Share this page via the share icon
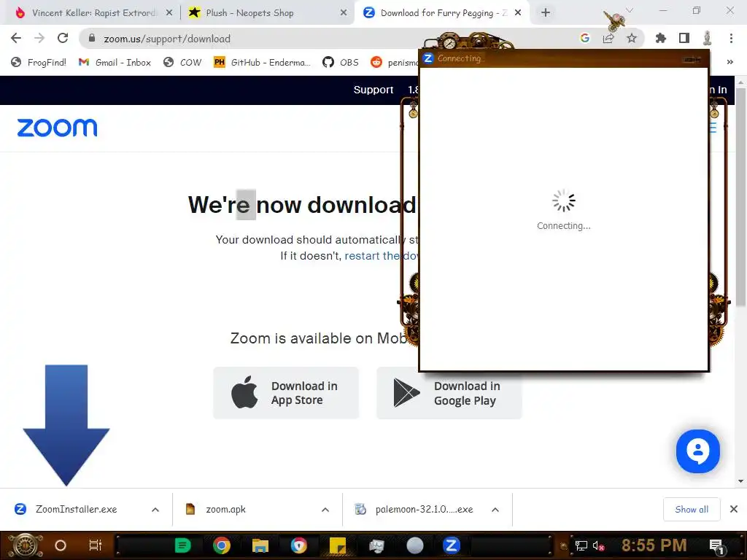Screen dimensions: 747x560 pos(608,38)
